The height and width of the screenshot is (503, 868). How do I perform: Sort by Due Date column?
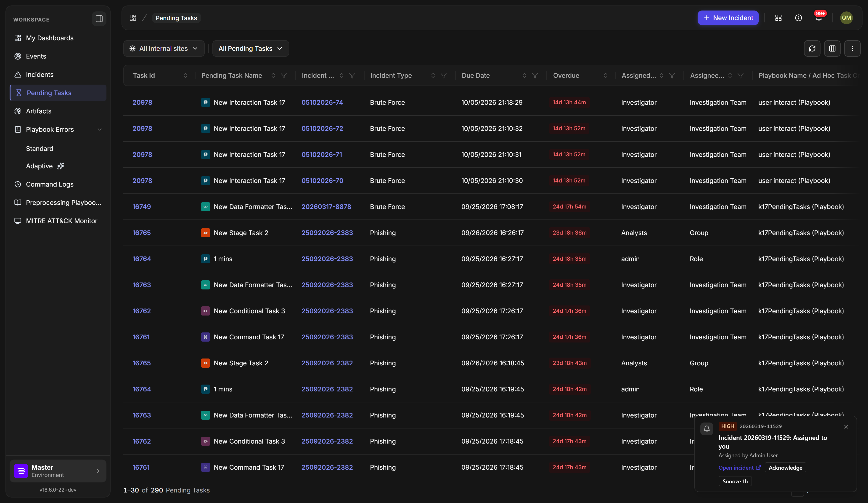[x=524, y=75]
